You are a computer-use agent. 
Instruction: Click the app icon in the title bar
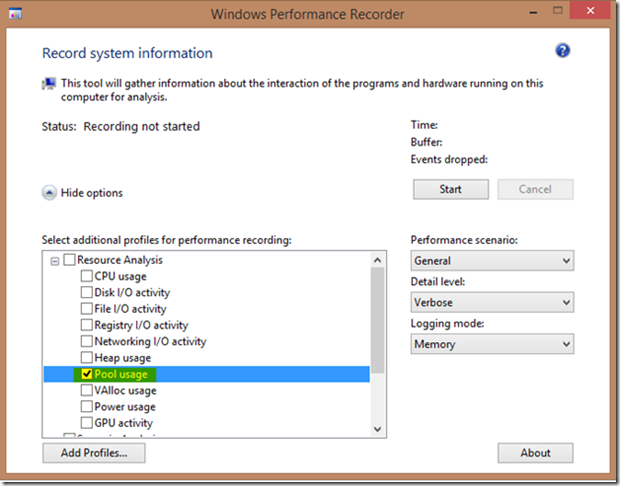tap(15, 13)
